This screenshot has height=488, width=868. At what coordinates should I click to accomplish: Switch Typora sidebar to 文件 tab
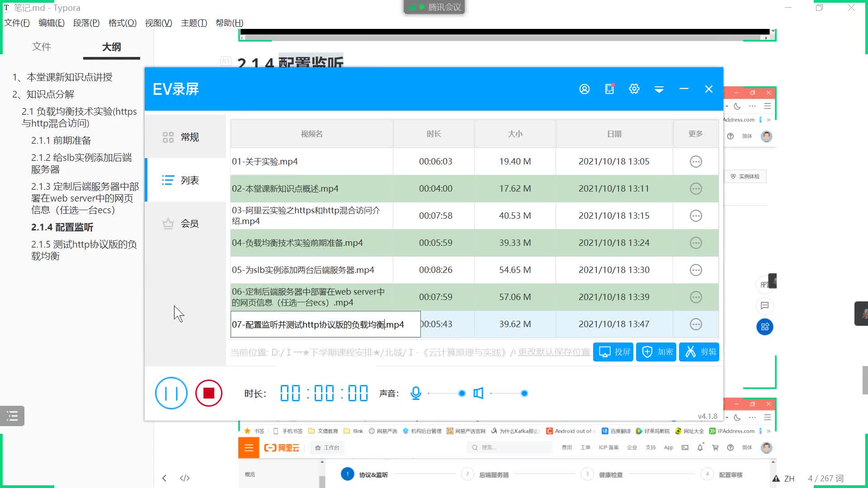[42, 47]
